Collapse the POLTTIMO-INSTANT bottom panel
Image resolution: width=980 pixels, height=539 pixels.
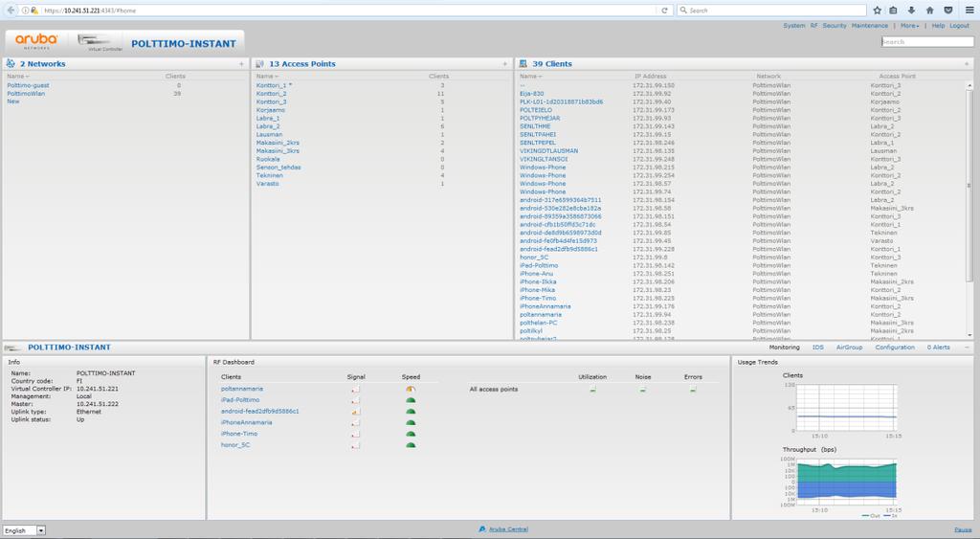point(967,347)
